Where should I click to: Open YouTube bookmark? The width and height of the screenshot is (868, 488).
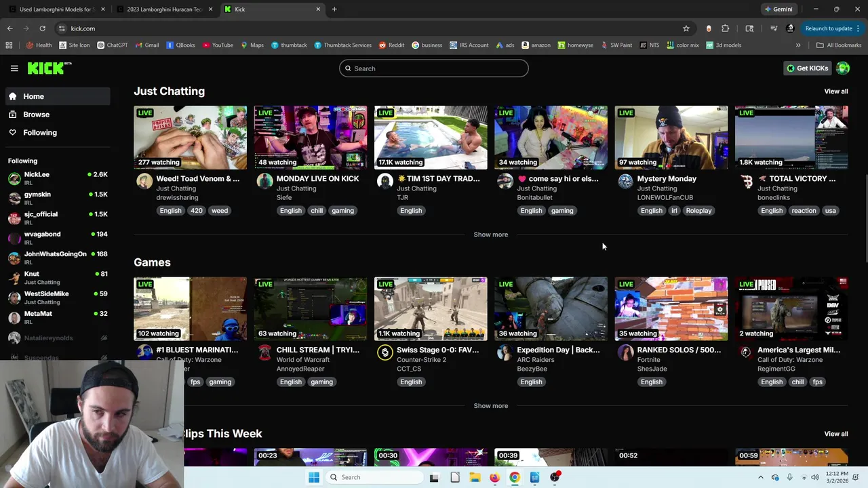click(218, 45)
